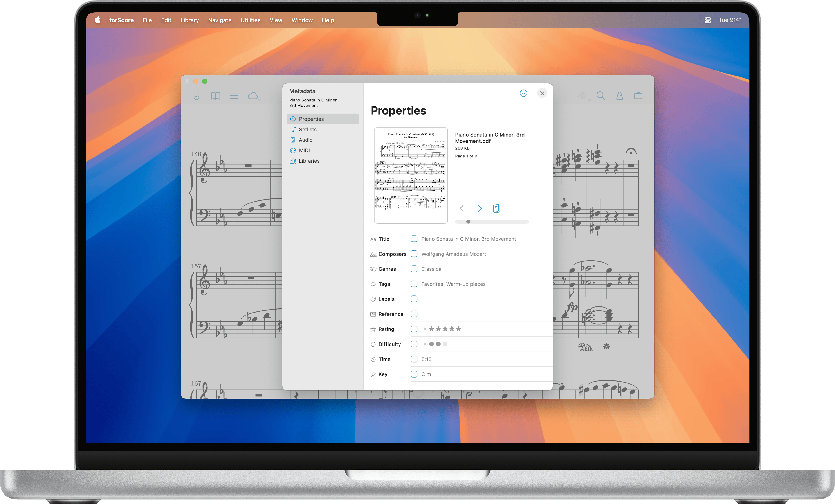Screen dimensions: 835x504
Task: Click the Key tuning icon
Action: [x=373, y=374]
